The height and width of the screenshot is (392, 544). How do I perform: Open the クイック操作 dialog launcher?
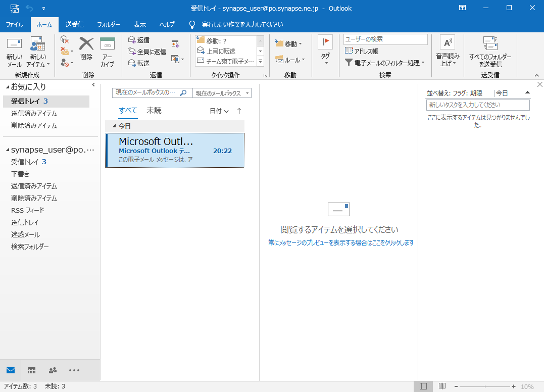[x=265, y=75]
